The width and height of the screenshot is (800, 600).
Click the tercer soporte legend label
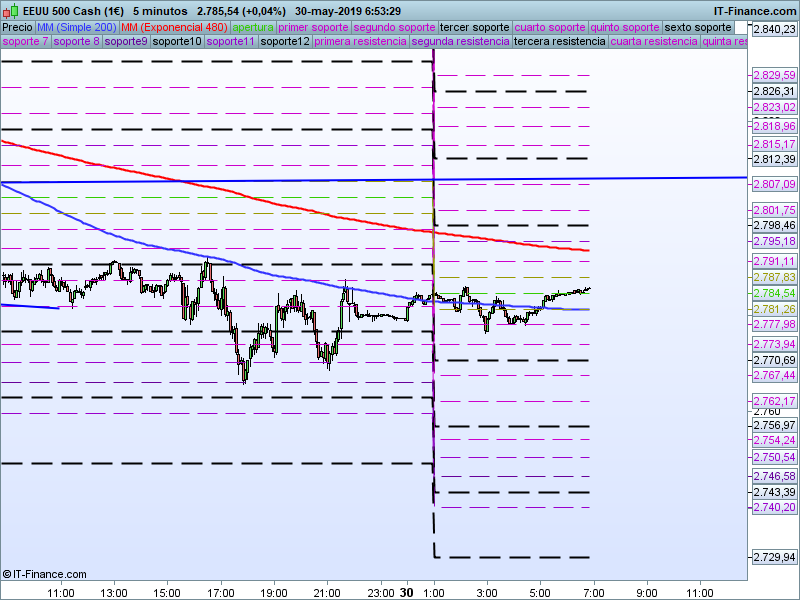[474, 27]
